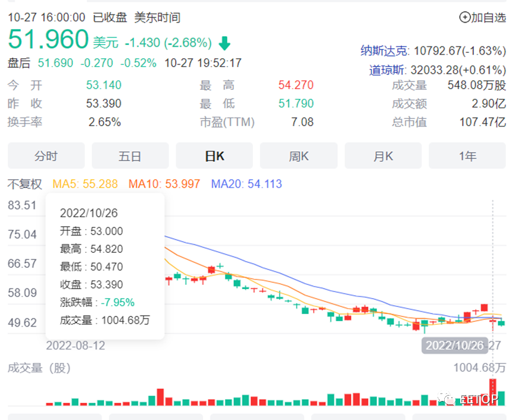Switch to the 1年 one-year tab
Image resolution: width=515 pixels, height=420 pixels.
[x=467, y=155]
